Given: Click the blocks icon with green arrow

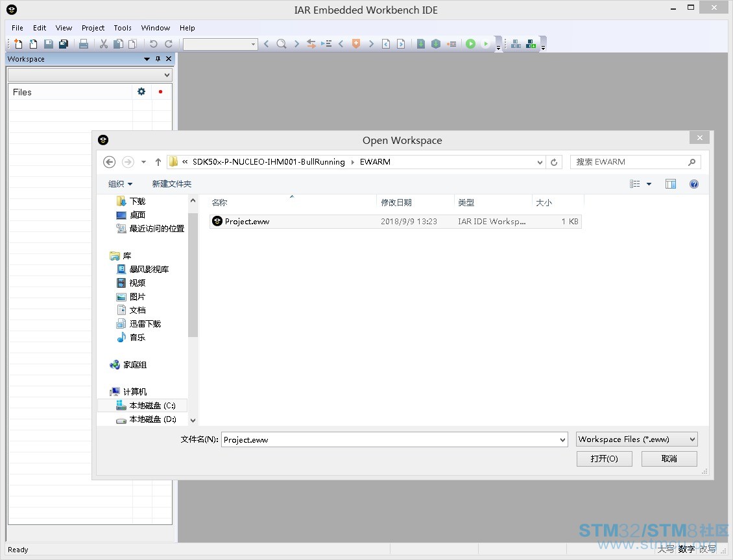Looking at the screenshot, I should point(531,44).
